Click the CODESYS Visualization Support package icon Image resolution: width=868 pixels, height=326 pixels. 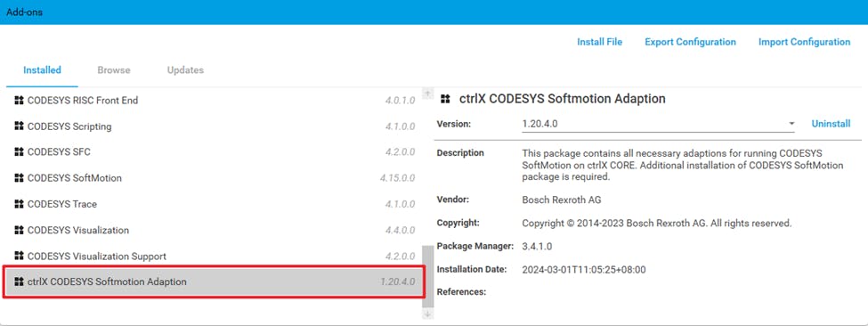coord(19,256)
